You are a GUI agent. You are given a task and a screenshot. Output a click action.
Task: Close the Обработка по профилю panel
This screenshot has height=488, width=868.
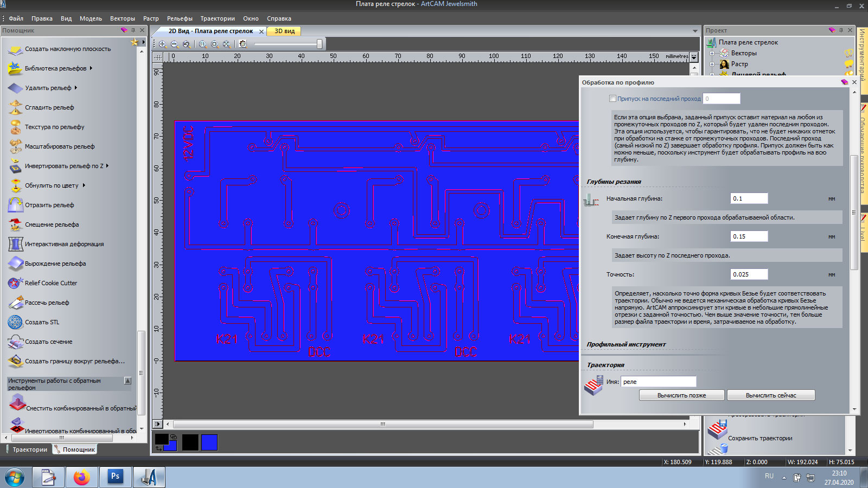(x=854, y=82)
